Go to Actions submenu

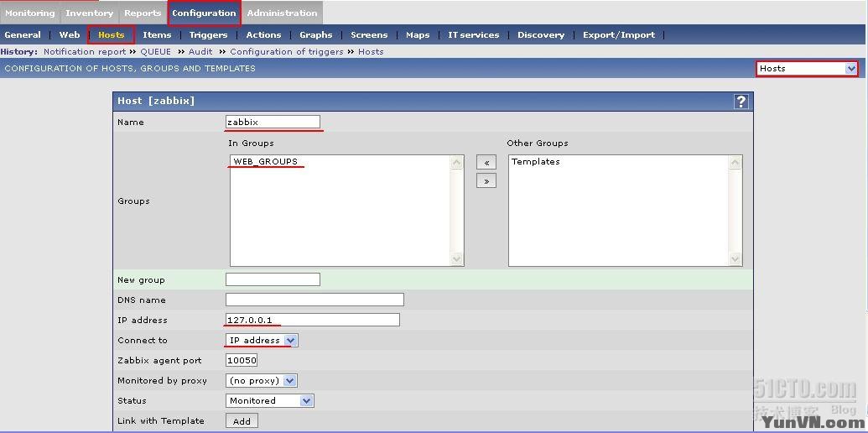tap(263, 35)
